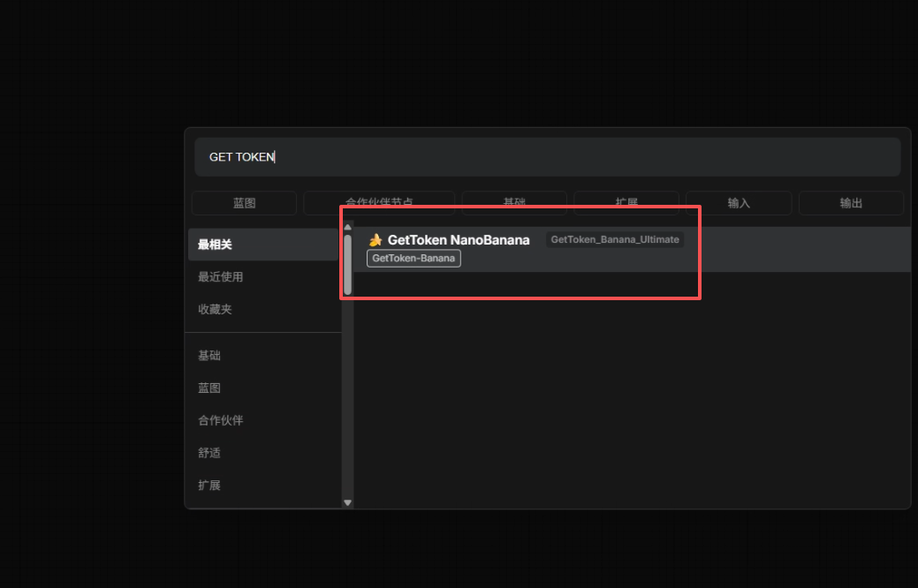Viewport: 918px width, 588px height.
Task: Toggle the 输出 filter
Action: tap(851, 203)
